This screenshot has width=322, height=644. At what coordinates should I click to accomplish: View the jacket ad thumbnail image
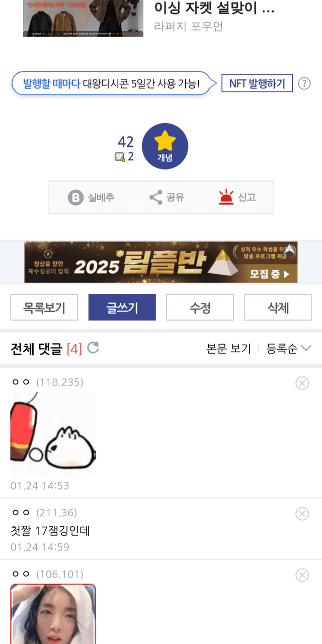coord(83,18)
